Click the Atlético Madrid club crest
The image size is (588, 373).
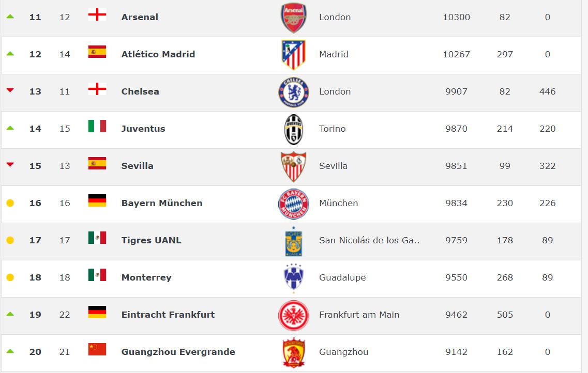click(293, 55)
